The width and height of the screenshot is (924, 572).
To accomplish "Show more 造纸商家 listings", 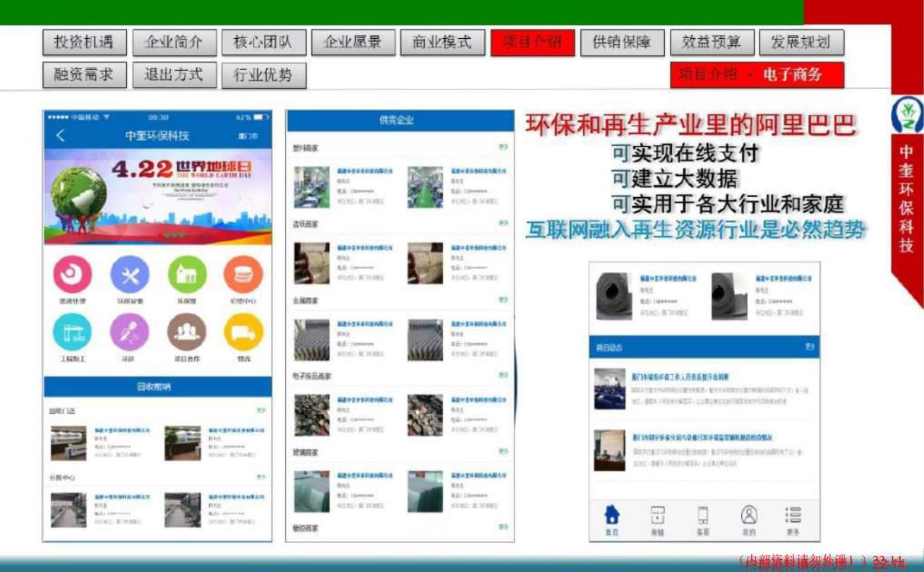I will click(503, 223).
